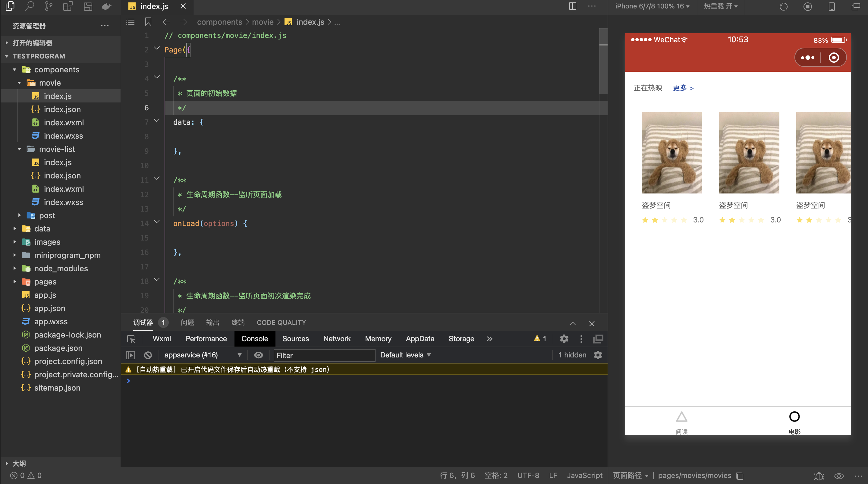The width and height of the screenshot is (868, 484).
Task: Click the undock devtools icon
Action: click(598, 339)
